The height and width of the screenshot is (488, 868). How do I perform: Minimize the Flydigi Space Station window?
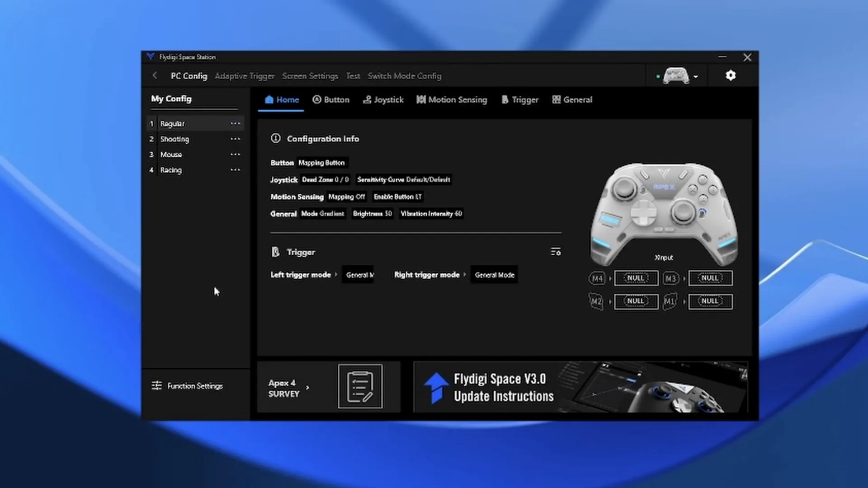pos(722,57)
